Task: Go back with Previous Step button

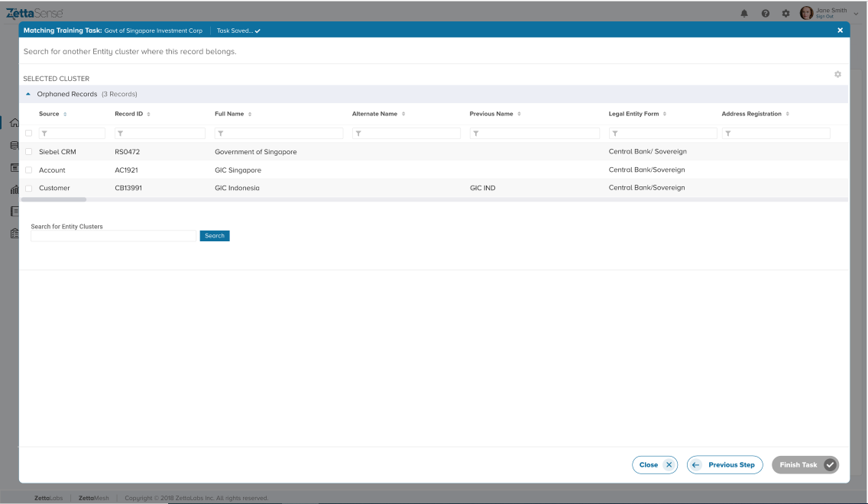Action: [724, 464]
